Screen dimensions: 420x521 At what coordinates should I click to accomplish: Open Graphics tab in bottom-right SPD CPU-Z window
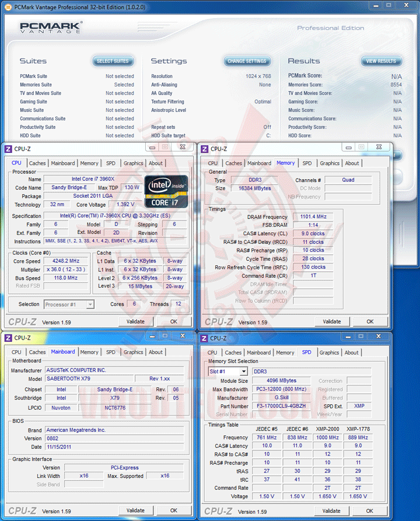point(329,352)
